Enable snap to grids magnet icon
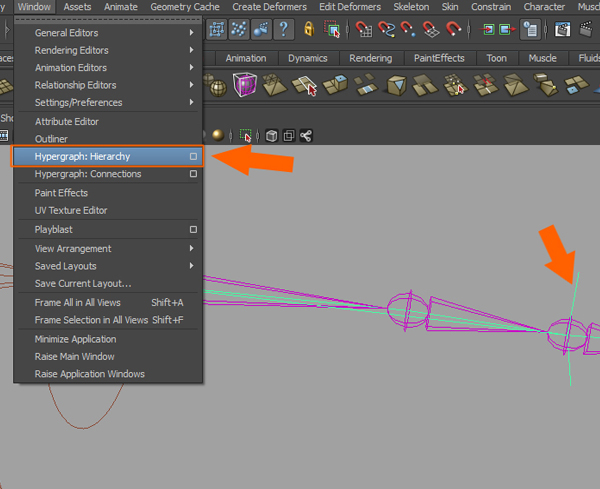This screenshot has height=489, width=600. point(364,29)
